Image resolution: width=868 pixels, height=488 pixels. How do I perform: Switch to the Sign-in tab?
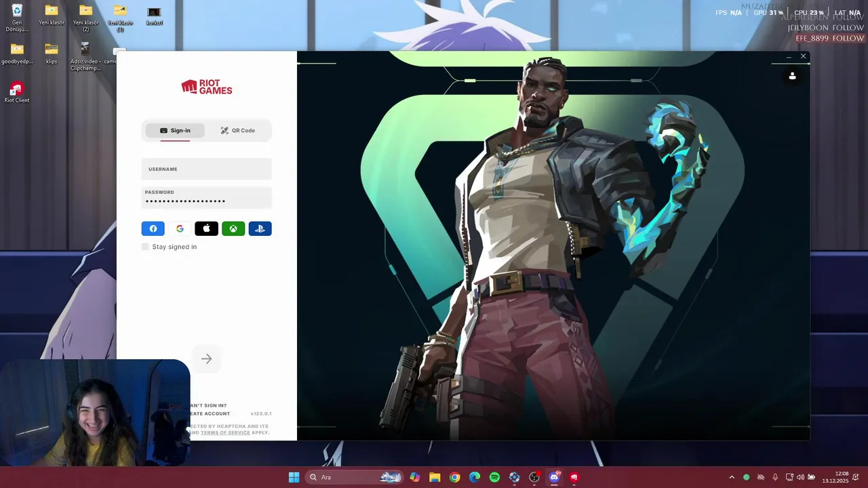click(x=175, y=130)
